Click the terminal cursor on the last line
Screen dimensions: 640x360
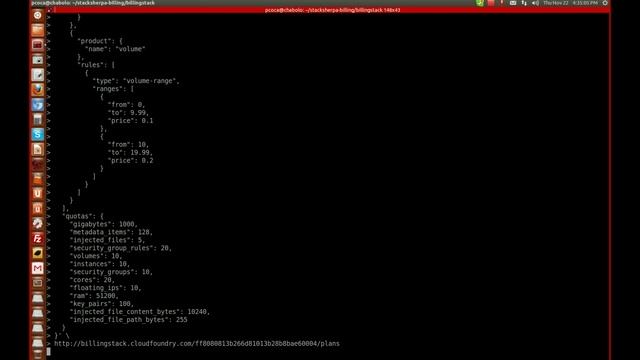49,352
